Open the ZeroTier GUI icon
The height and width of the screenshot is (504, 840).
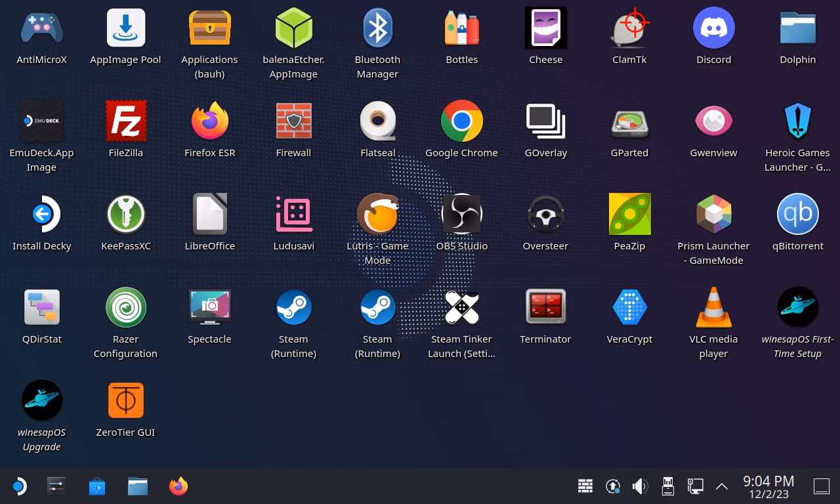coord(125,400)
